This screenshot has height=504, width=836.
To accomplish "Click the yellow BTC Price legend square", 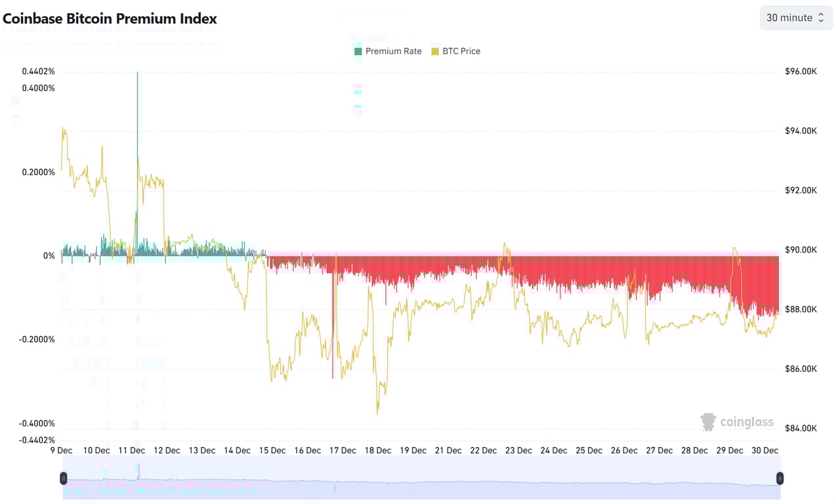I will click(435, 51).
